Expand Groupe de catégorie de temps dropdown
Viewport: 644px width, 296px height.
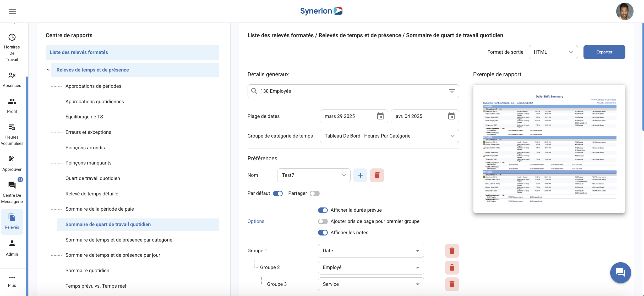coord(389,136)
